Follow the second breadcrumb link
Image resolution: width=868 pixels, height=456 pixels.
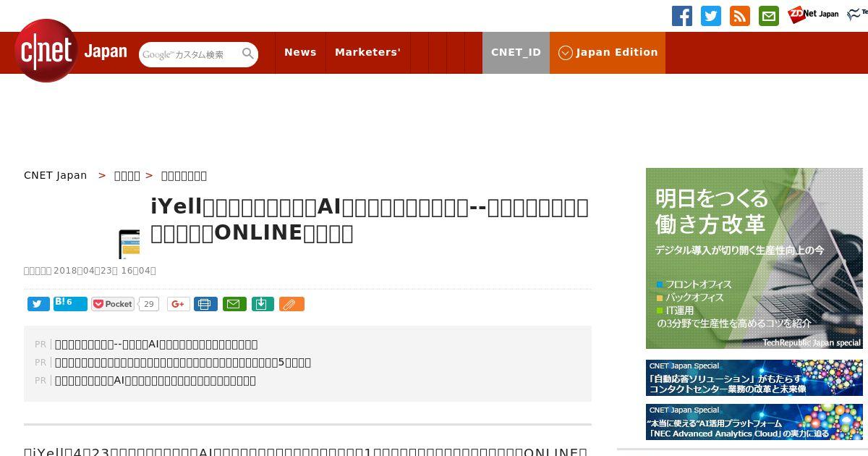[x=127, y=175]
